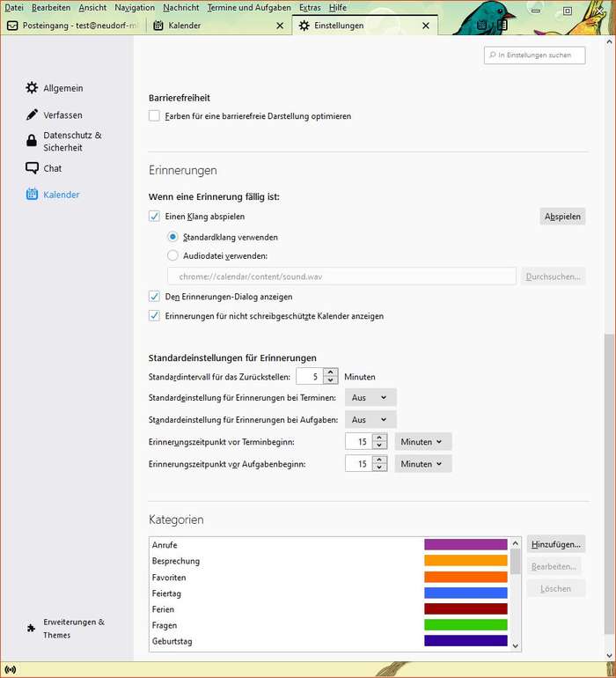Image resolution: width=616 pixels, height=678 pixels.
Task: Enable barrierefreie Darstellung color optimization
Action: point(155,116)
